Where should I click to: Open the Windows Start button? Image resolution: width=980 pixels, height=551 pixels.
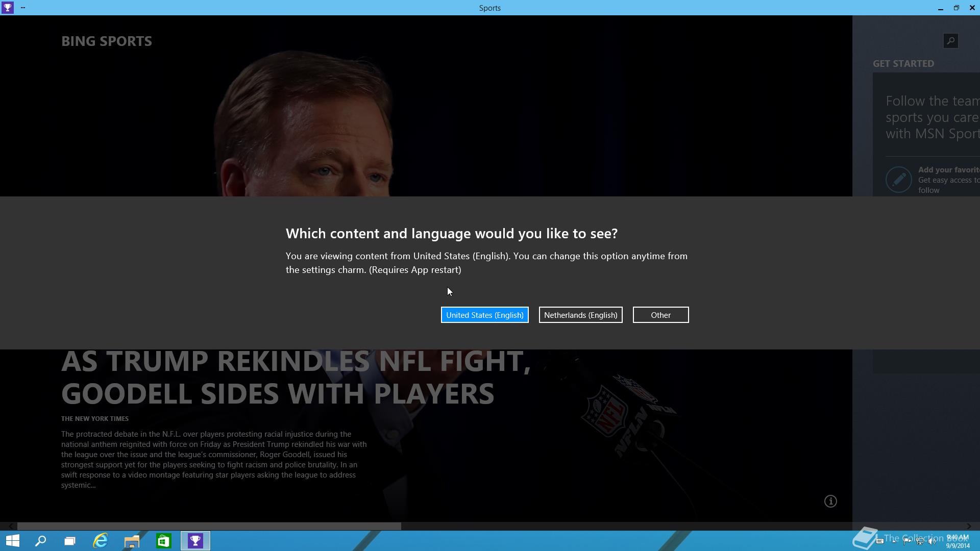pos(12,541)
